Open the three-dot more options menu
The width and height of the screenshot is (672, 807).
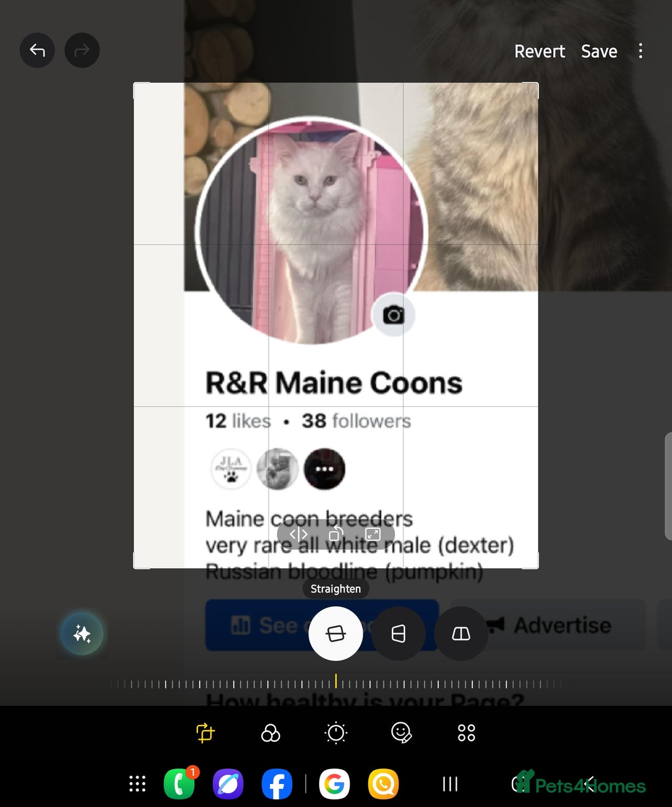(x=640, y=51)
